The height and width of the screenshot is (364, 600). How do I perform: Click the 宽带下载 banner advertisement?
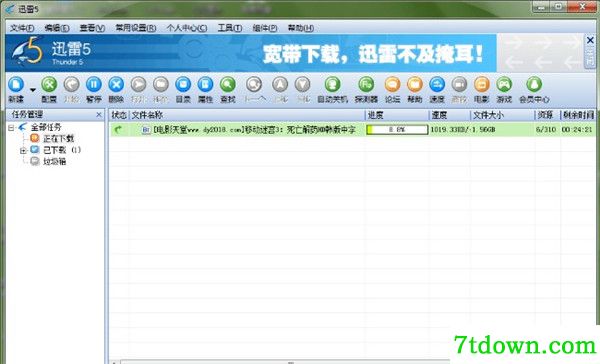[372, 54]
